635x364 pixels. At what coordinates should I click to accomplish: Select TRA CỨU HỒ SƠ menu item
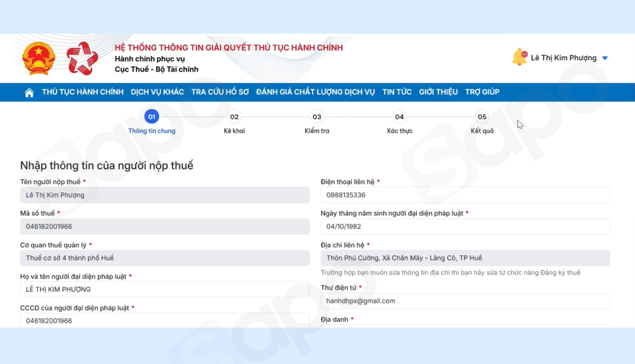[x=220, y=92]
